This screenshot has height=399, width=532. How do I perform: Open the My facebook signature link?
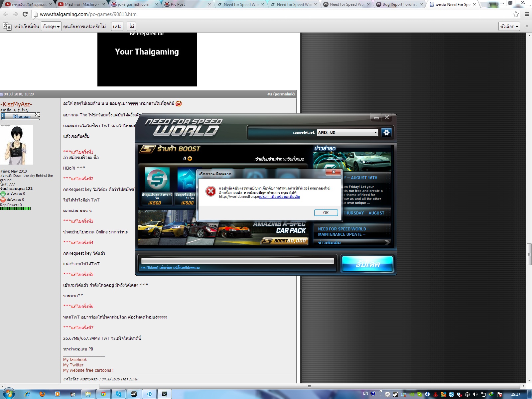click(x=75, y=360)
